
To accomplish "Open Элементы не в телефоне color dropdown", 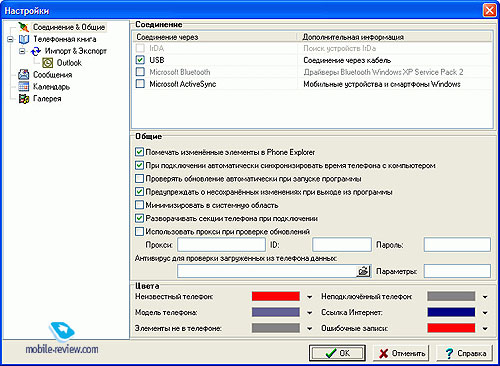I will [x=309, y=329].
